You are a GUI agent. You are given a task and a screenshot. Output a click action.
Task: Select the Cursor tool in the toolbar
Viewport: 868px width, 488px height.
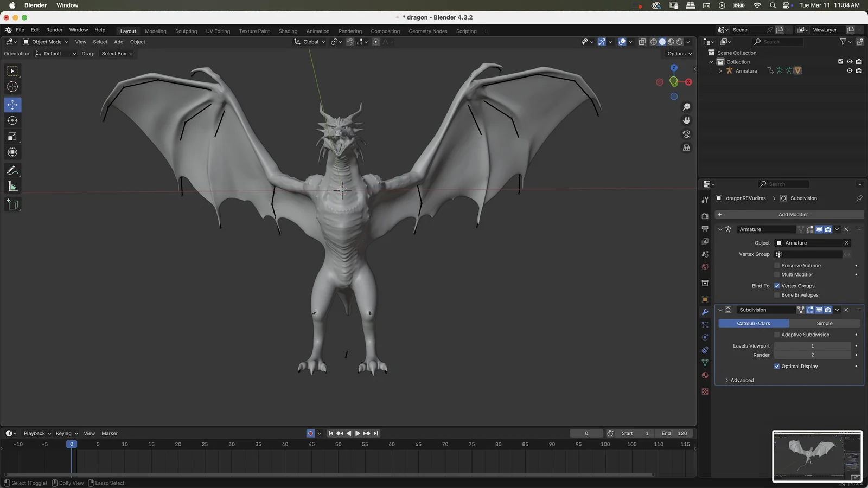[12, 87]
